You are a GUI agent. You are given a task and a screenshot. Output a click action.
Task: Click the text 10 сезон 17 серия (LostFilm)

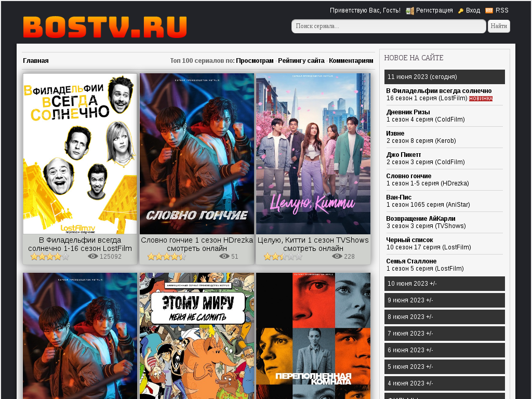click(429, 247)
